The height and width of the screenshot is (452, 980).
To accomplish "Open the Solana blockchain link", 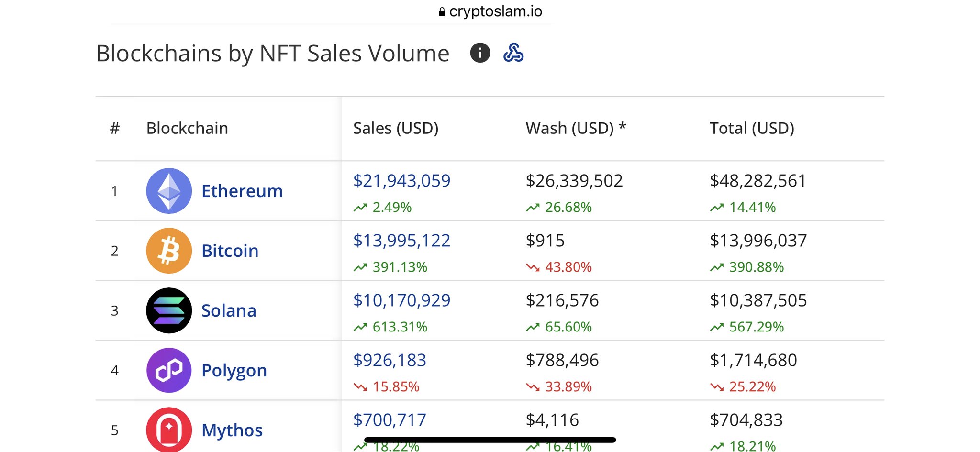I will point(229,310).
